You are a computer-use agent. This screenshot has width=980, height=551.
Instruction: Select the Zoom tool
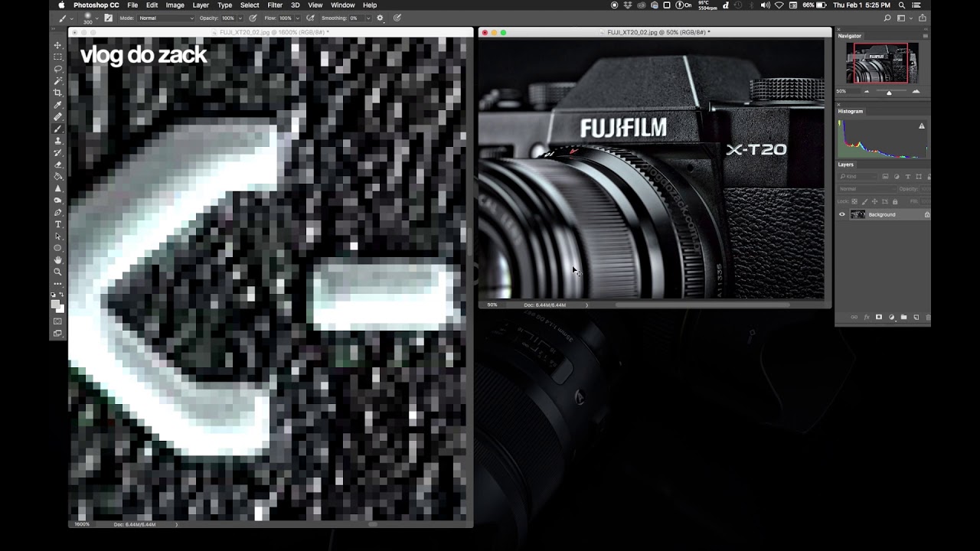click(x=57, y=272)
